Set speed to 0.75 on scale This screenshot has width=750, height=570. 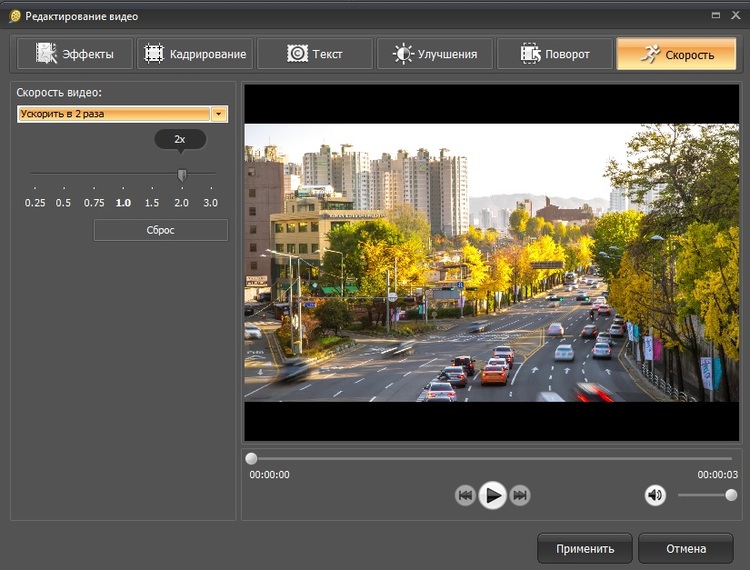(x=94, y=203)
